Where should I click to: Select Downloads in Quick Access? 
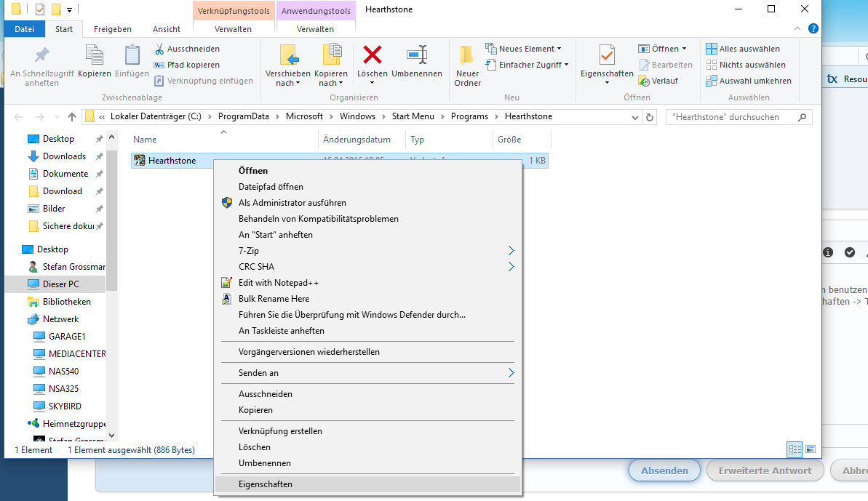click(64, 156)
